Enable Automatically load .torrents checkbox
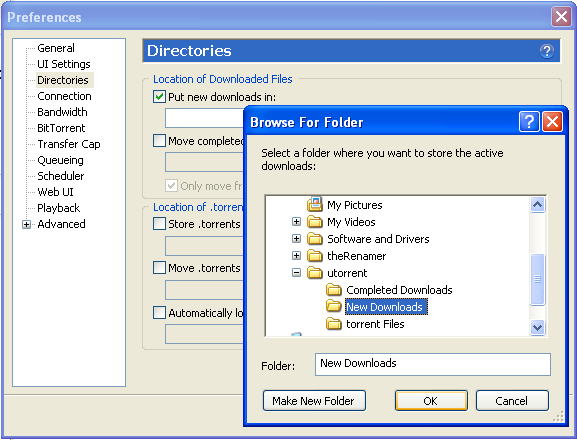Image resolution: width=577 pixels, height=440 pixels. click(159, 313)
